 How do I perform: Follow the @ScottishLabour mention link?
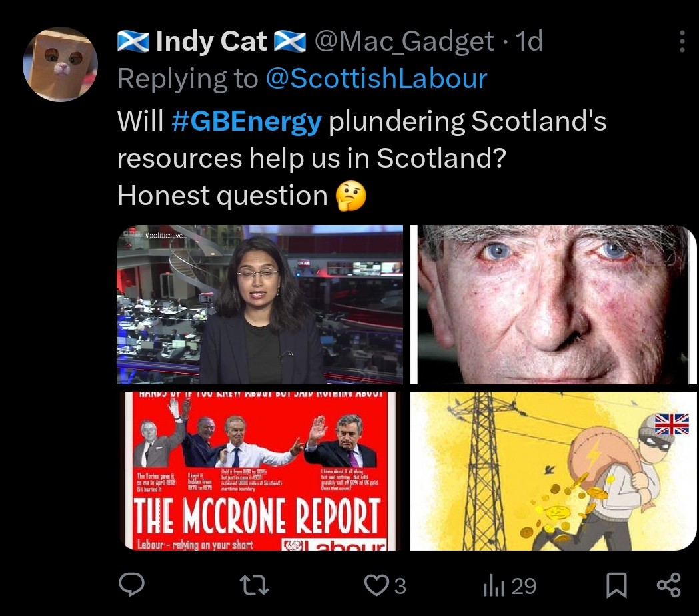[376, 79]
